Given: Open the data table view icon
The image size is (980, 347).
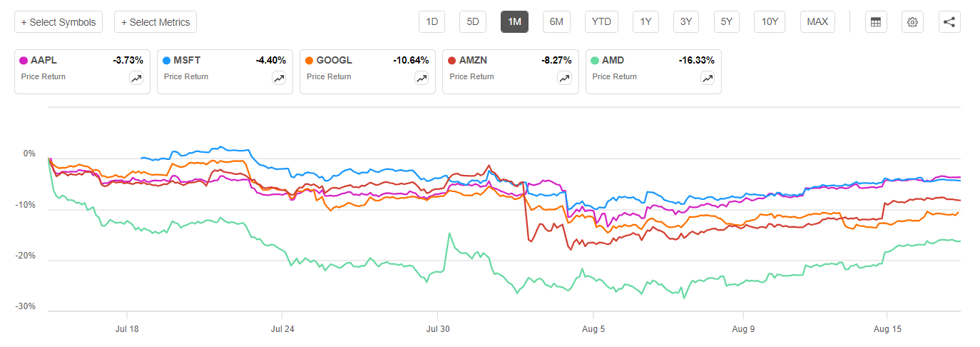Looking at the screenshot, I should [876, 22].
